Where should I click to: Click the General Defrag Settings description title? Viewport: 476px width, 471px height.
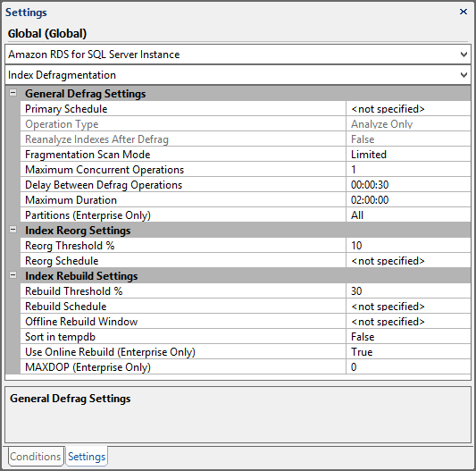coord(71,399)
